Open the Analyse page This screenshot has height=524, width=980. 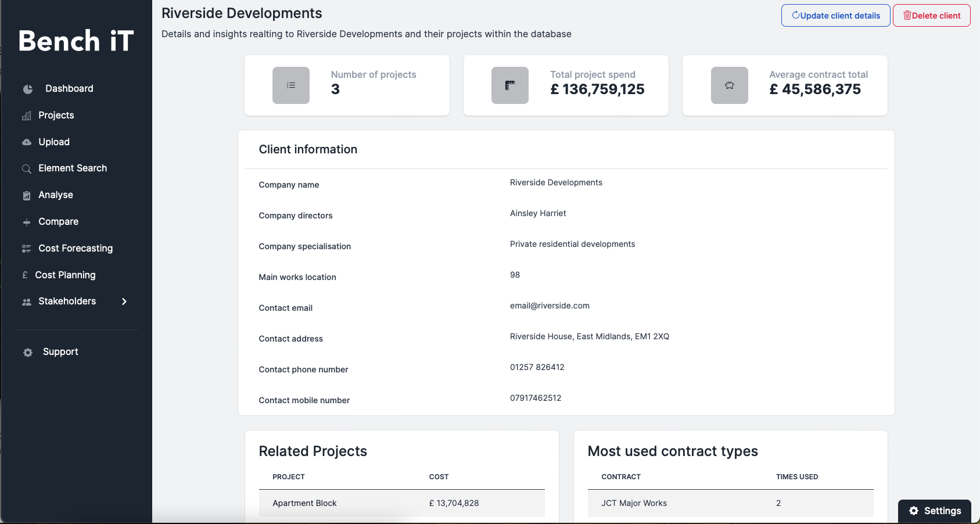pyautogui.click(x=56, y=195)
